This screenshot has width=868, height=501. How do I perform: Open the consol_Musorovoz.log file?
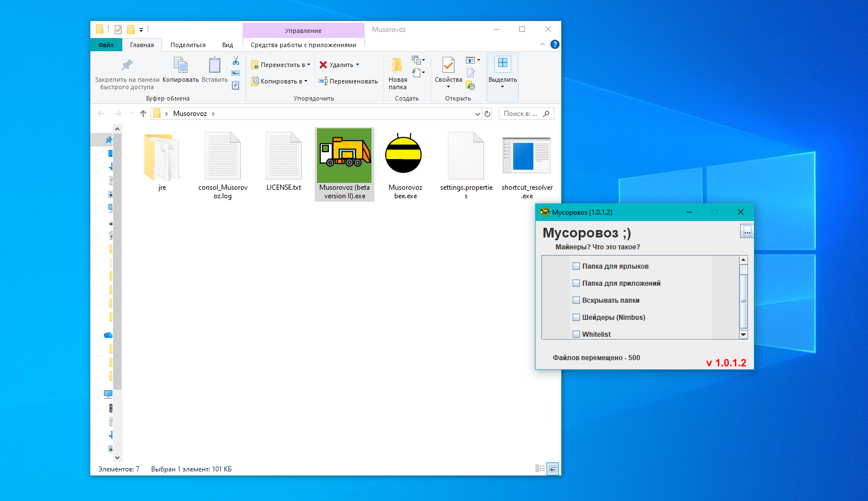click(223, 155)
